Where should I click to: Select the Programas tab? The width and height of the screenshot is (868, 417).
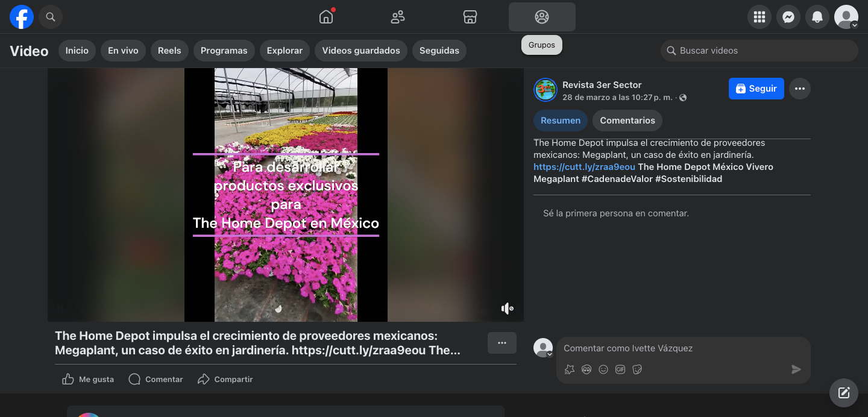pyautogui.click(x=224, y=51)
